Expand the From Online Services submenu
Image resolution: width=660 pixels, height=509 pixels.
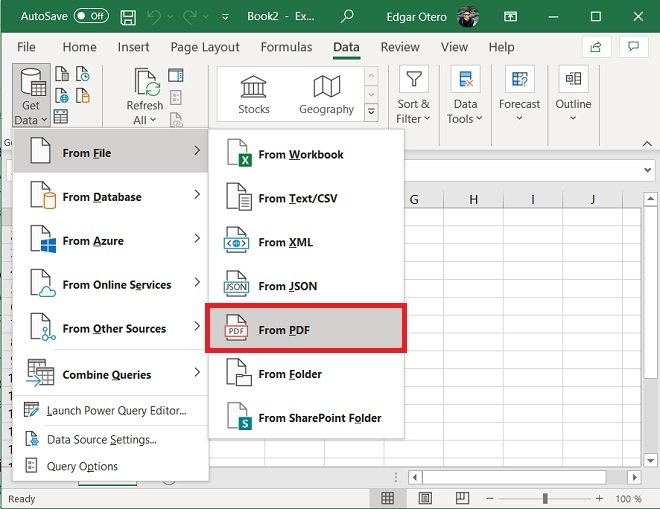pos(111,284)
